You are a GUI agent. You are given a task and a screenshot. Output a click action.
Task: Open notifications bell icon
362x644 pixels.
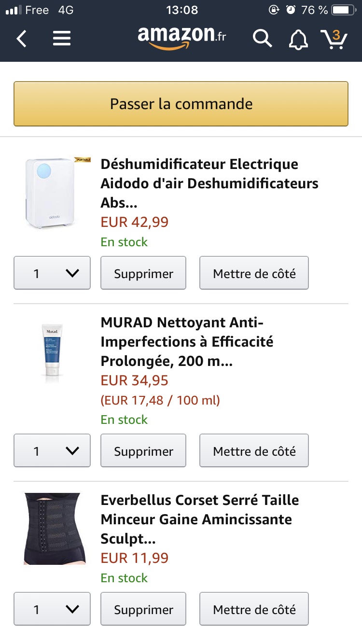[298, 39]
